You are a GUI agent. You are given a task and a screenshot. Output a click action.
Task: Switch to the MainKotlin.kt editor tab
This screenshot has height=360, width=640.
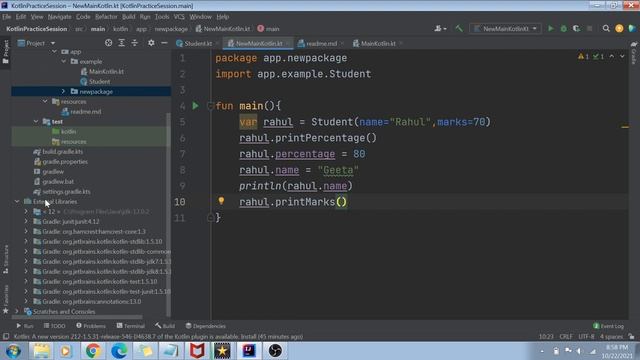coord(378,43)
